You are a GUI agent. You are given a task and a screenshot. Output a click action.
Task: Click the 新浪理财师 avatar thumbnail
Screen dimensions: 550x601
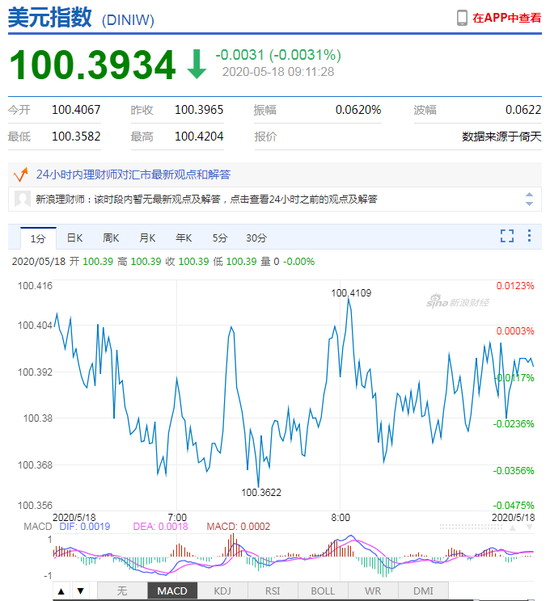[22, 199]
